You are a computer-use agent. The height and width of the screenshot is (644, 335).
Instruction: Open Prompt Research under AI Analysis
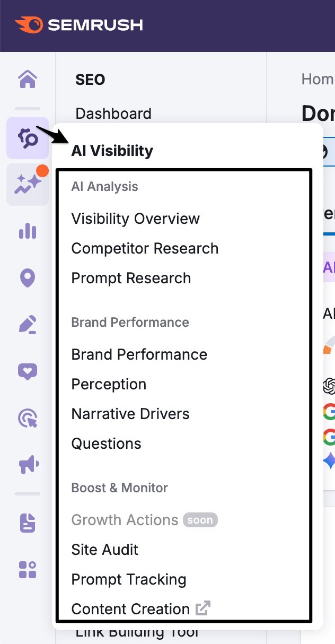tap(130, 277)
